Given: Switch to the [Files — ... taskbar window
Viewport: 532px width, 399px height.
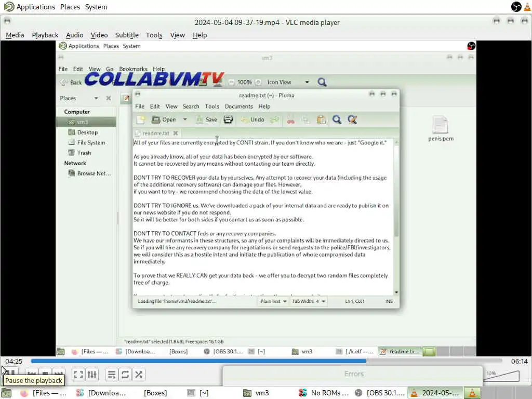Looking at the screenshot, I should pyautogui.click(x=44, y=393).
